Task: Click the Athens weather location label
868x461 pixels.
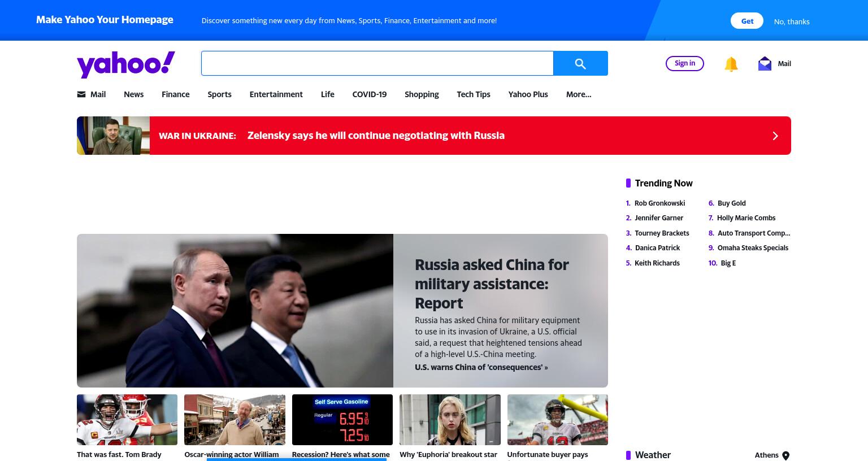Action: click(x=766, y=455)
